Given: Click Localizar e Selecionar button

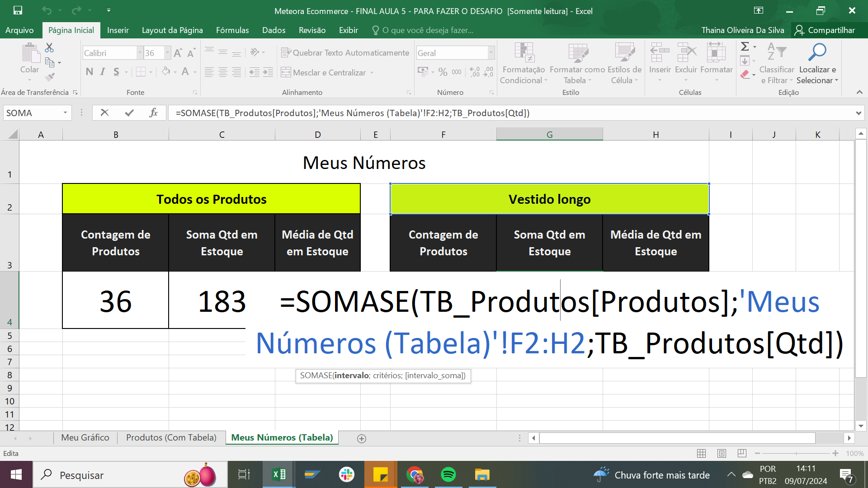Looking at the screenshot, I should [817, 64].
